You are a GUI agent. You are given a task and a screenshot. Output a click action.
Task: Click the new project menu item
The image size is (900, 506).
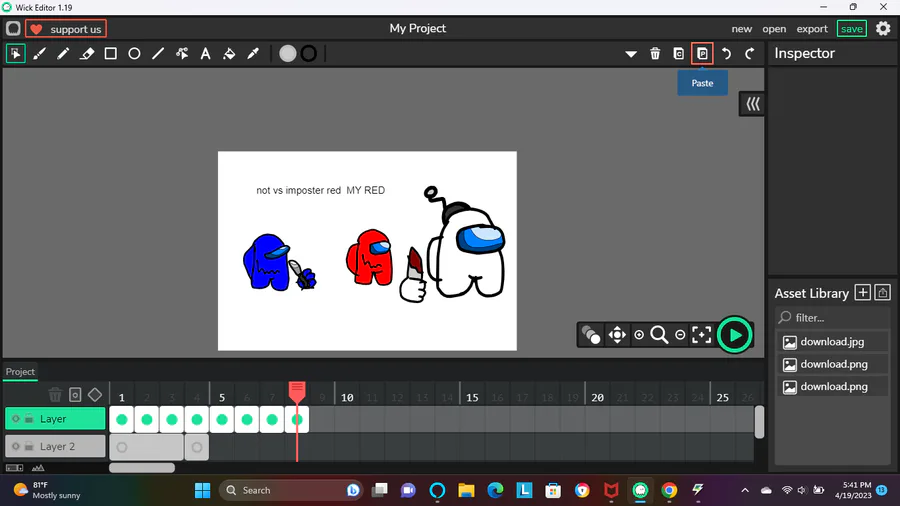(x=742, y=29)
